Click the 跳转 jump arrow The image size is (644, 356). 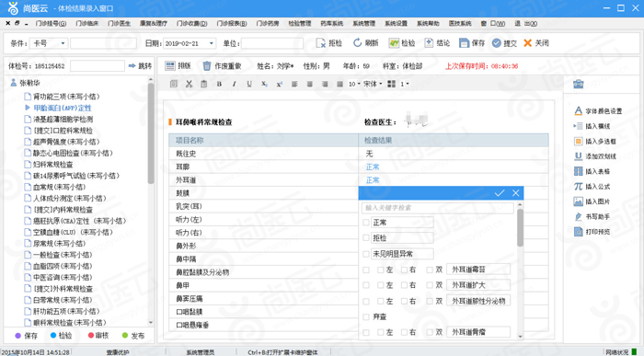tap(132, 65)
